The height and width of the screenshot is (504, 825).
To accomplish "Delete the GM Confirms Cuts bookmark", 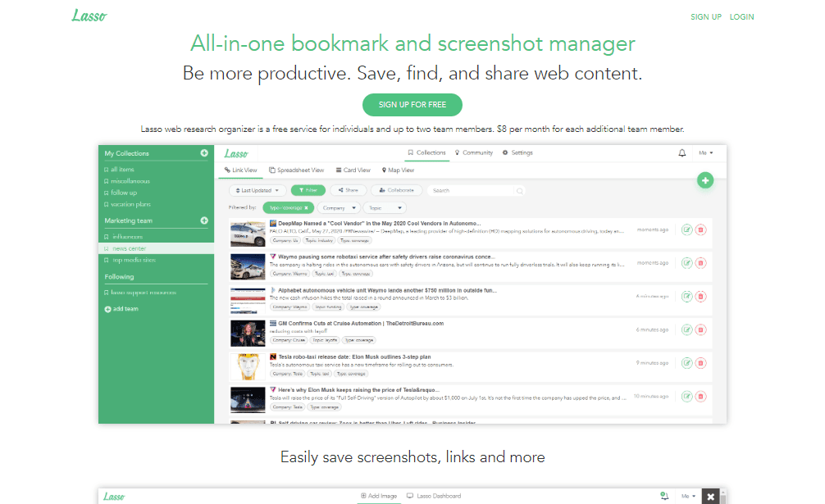I will click(x=701, y=329).
